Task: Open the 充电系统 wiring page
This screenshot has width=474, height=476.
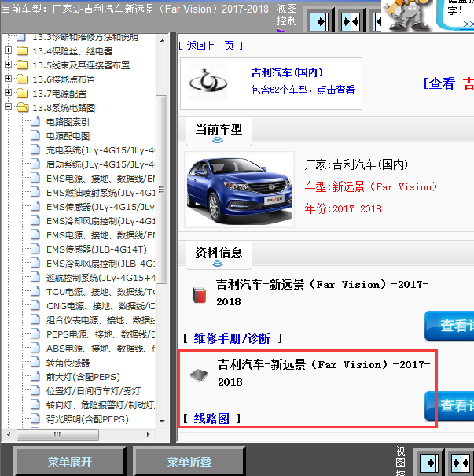Action: click(101, 150)
